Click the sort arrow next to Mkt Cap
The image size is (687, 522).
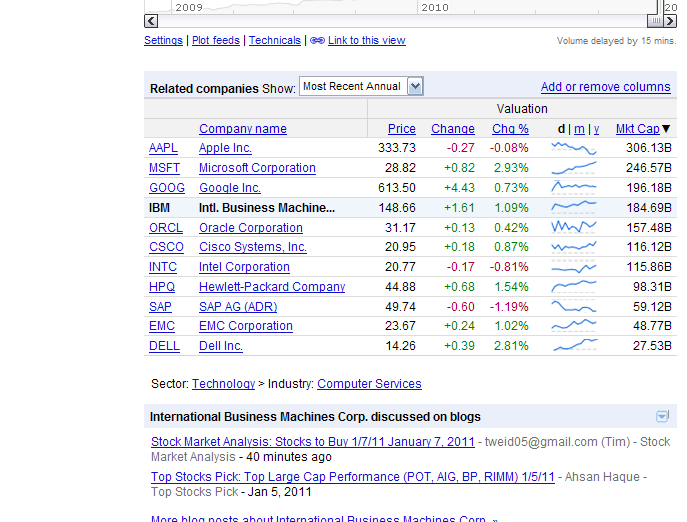667,129
